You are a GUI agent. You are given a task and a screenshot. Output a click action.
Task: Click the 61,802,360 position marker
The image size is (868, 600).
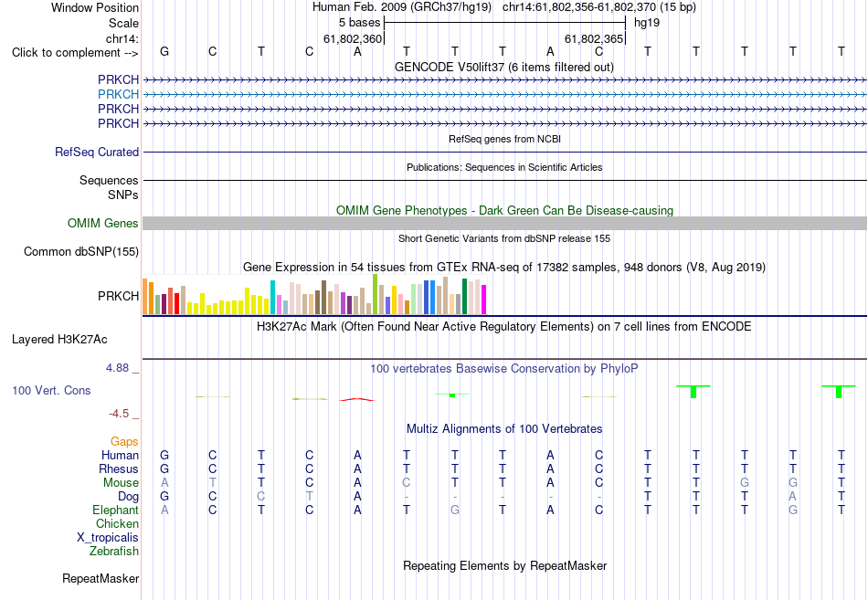353,38
